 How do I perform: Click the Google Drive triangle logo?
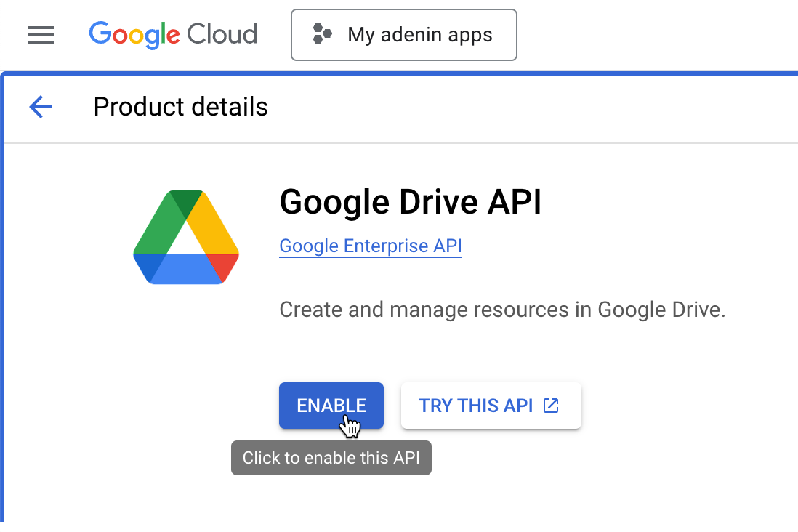(186, 237)
